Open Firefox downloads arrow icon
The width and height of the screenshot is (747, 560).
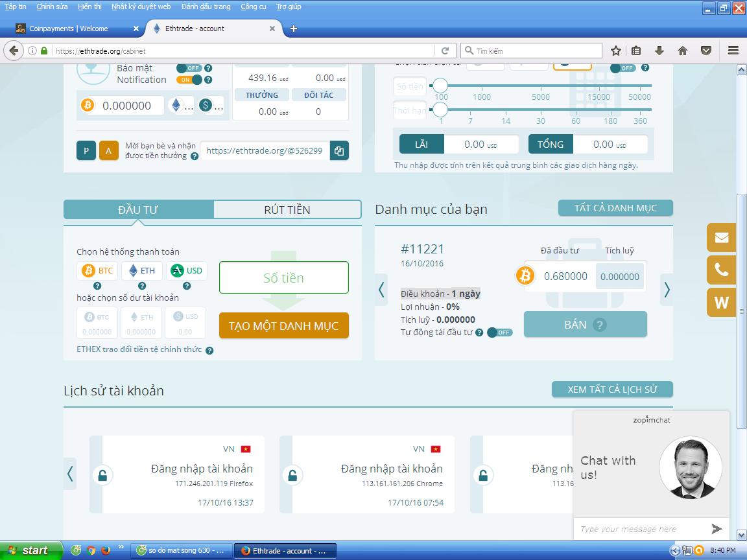(659, 51)
